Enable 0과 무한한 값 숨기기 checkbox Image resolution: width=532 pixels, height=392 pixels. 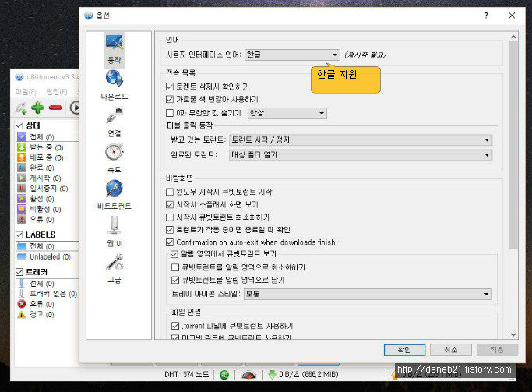tap(170, 113)
